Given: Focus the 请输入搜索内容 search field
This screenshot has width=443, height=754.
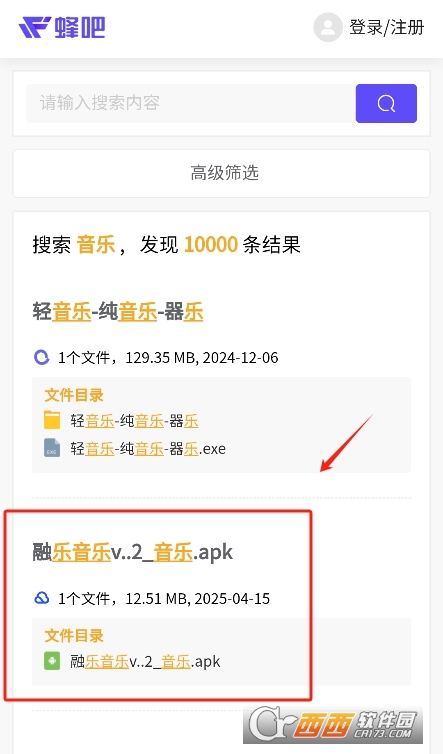Looking at the screenshot, I should coord(191,103).
